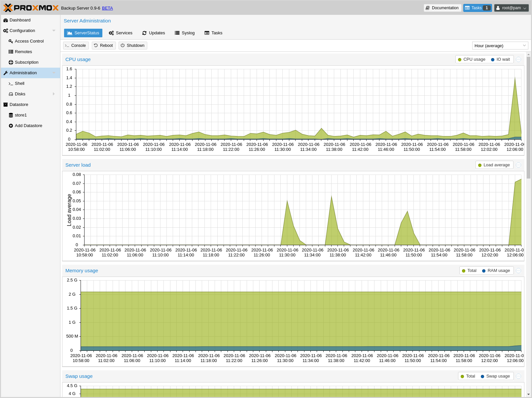This screenshot has height=398, width=532.
Task: Click the Add Datastore plus icon
Action: tap(11, 126)
